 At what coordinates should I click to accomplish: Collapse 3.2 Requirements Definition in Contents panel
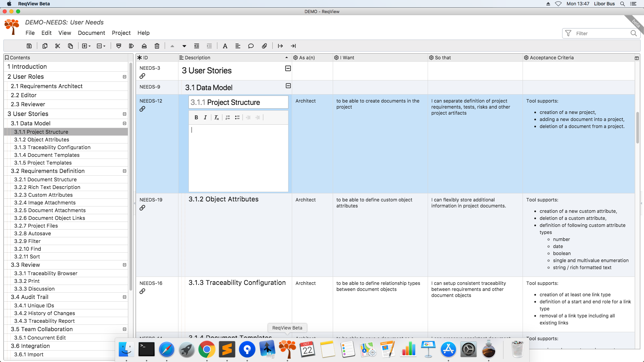point(124,171)
